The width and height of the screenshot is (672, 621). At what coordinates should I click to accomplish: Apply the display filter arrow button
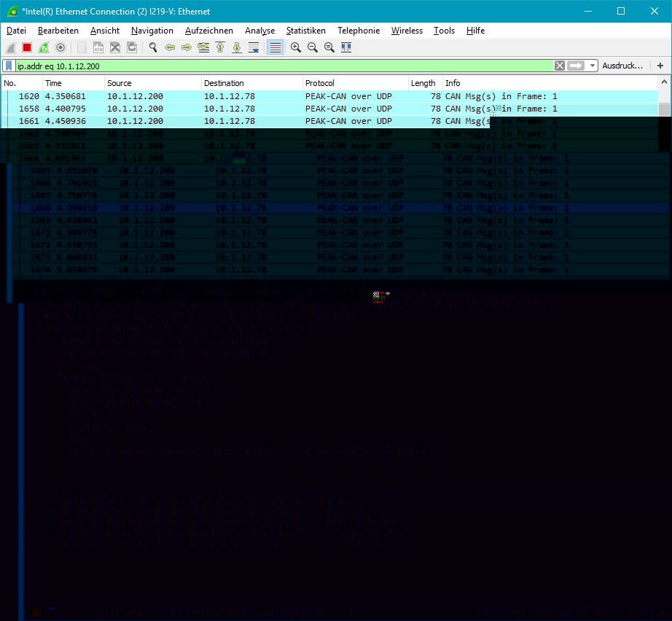click(x=576, y=66)
